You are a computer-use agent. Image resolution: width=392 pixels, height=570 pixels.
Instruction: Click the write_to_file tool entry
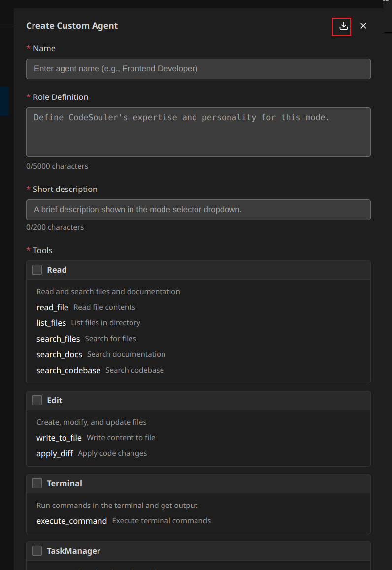coord(59,438)
